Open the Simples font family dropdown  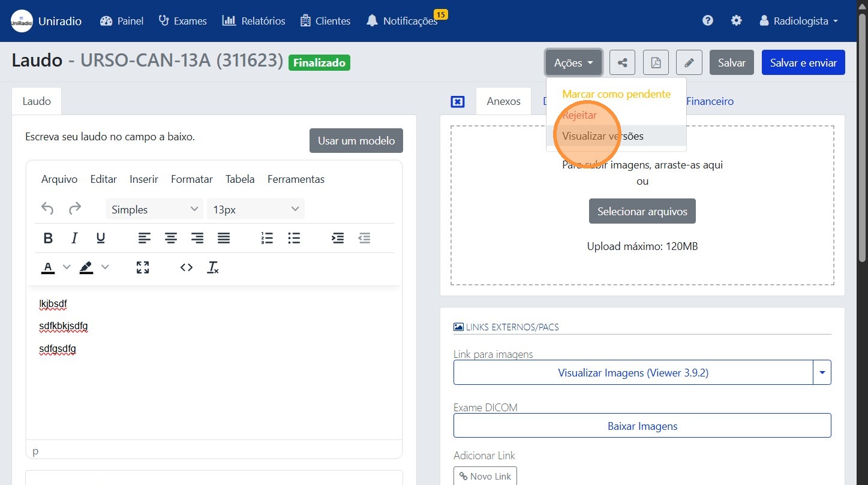pos(154,209)
